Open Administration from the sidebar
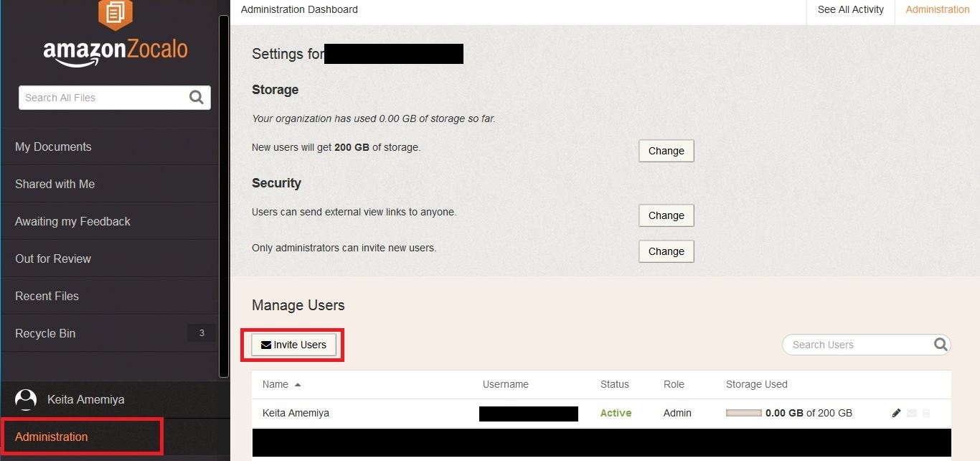980x461 pixels. 52,437
